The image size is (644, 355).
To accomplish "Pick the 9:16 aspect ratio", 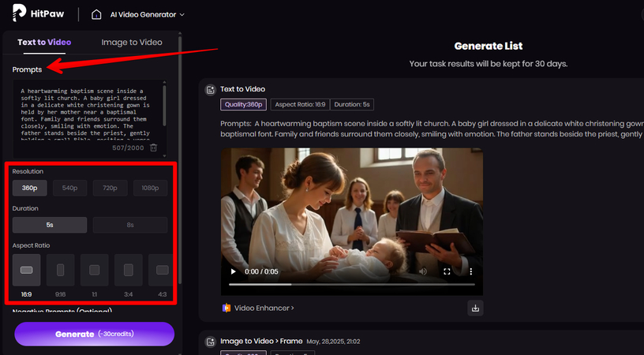I will (x=60, y=270).
